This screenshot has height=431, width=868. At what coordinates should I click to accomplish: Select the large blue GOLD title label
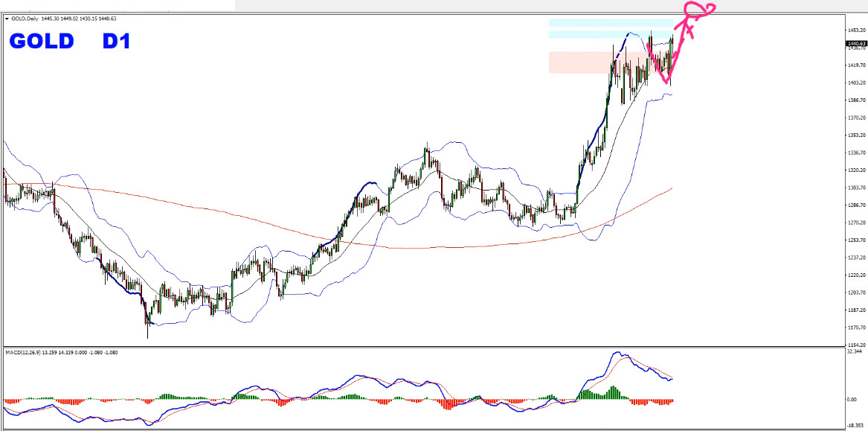pos(42,41)
